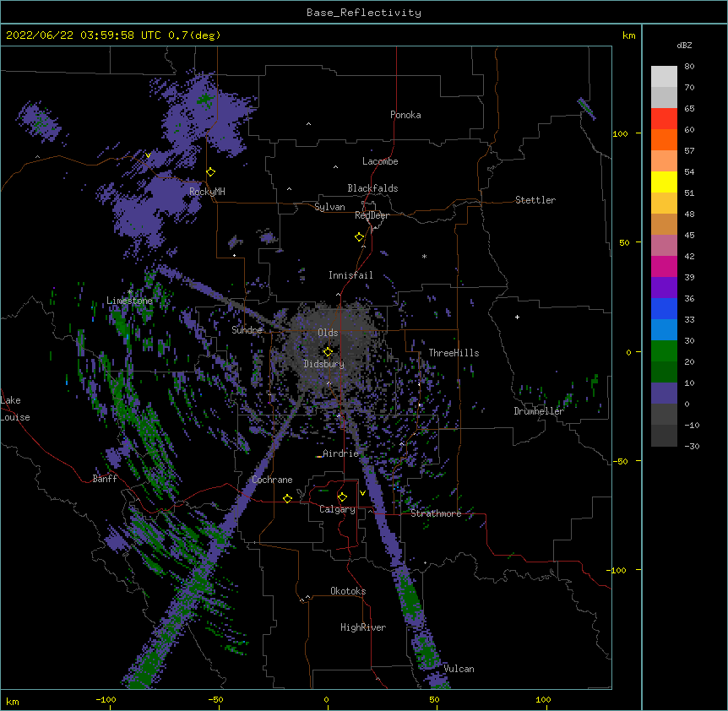Select the light blue swatch between 33 and 30
Screen dimensions: 728x711
[664, 329]
